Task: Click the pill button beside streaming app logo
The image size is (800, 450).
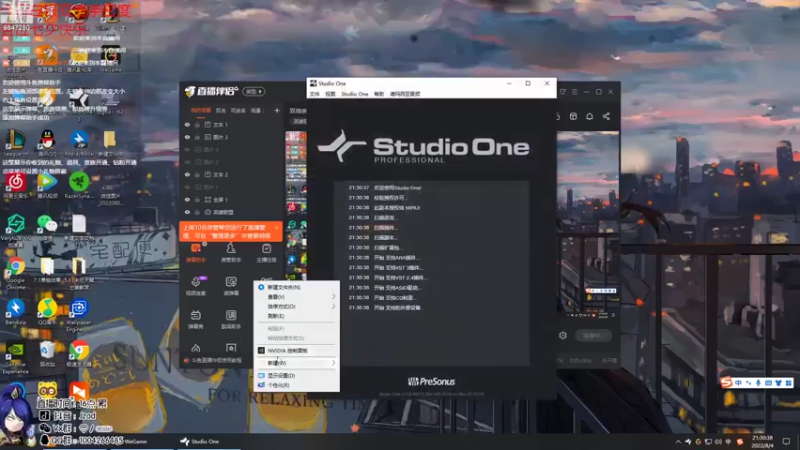Action: pyautogui.click(x=254, y=91)
